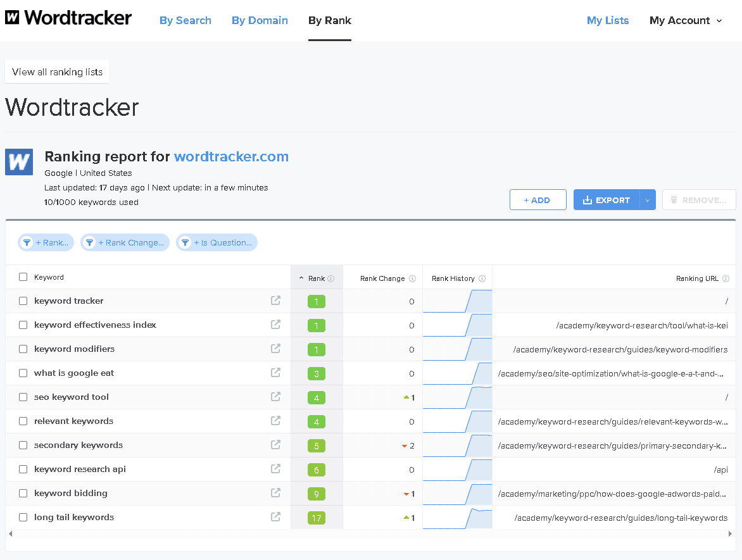Click rank history chart for 'seo keyword tool'

[457, 397]
